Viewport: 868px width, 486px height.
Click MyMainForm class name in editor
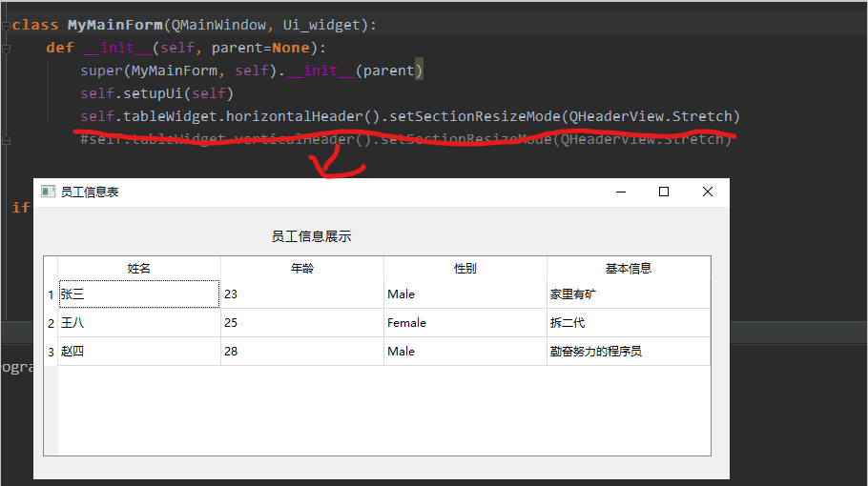click(115, 26)
